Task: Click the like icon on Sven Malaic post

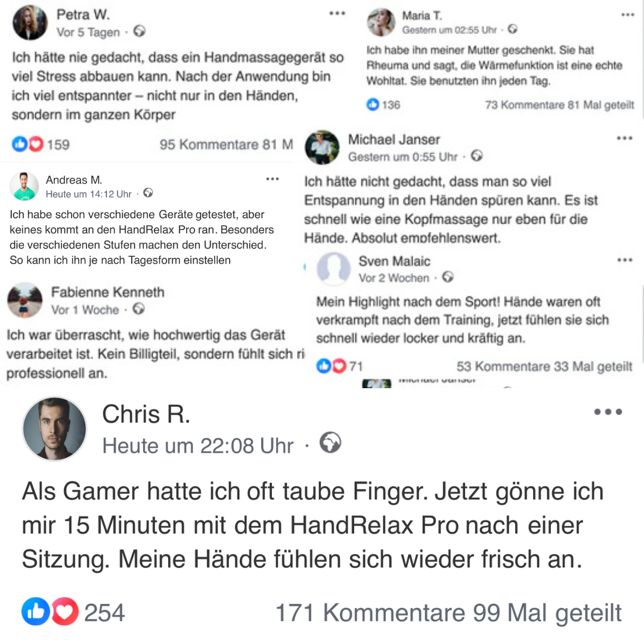Action: pos(324,366)
